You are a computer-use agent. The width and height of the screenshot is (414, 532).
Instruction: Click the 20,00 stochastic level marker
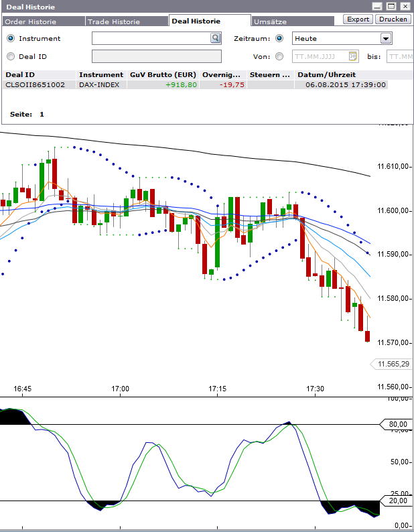397,501
